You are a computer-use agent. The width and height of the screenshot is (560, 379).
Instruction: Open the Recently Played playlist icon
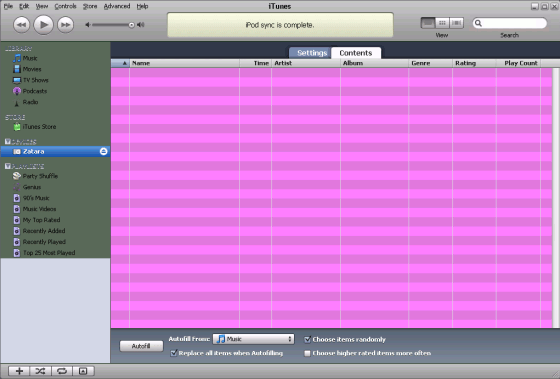pos(17,242)
